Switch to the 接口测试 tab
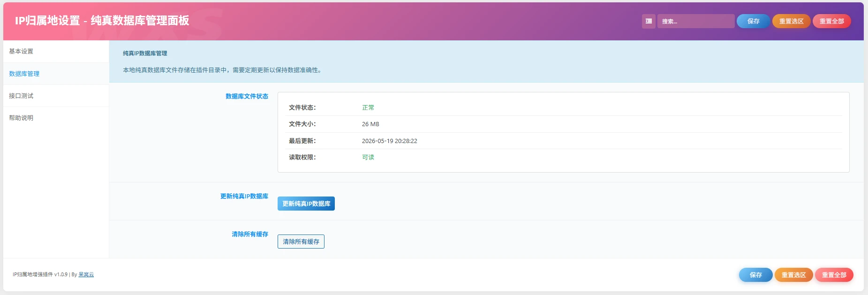Image resolution: width=868 pixels, height=295 pixels. click(56, 96)
